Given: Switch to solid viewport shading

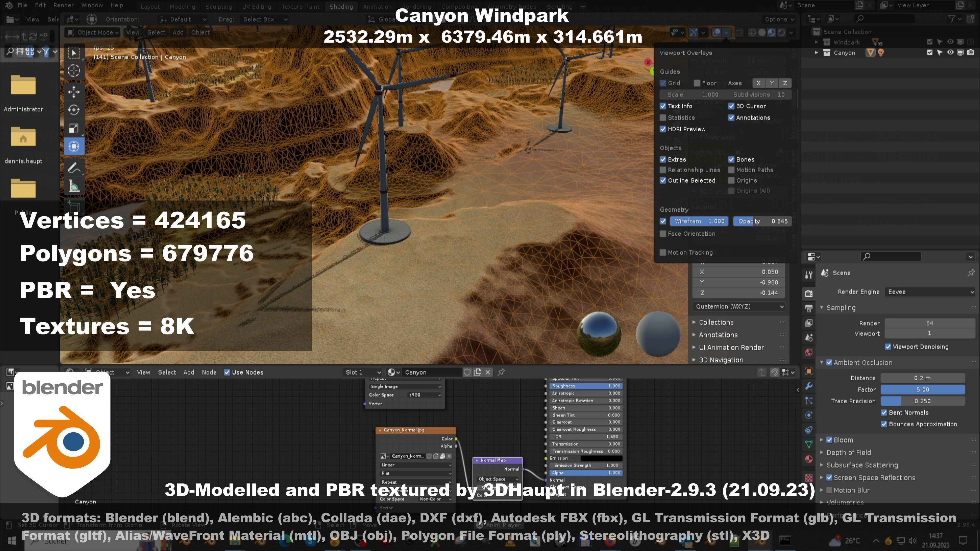Looking at the screenshot, I should point(762,32).
